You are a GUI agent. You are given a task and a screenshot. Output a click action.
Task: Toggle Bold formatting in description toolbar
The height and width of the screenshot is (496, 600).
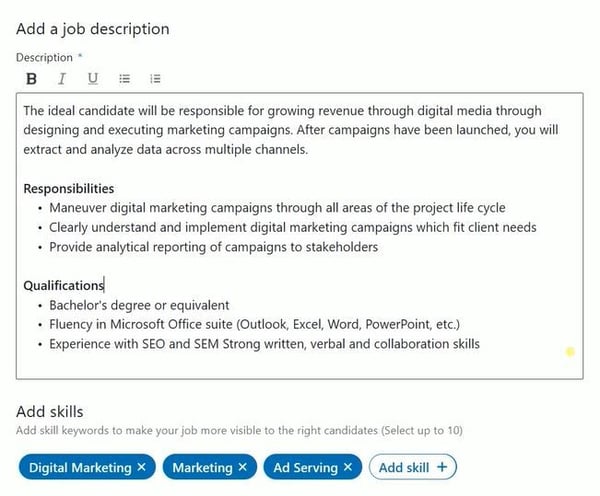click(x=31, y=79)
